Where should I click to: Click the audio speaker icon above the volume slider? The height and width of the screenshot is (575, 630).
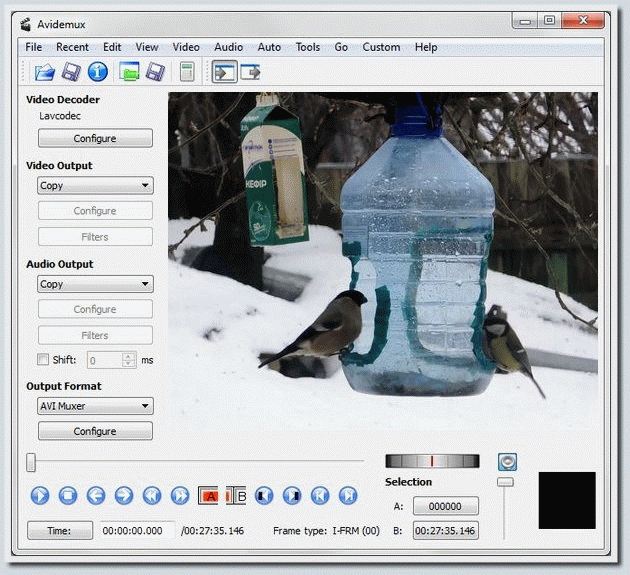pyautogui.click(x=507, y=462)
